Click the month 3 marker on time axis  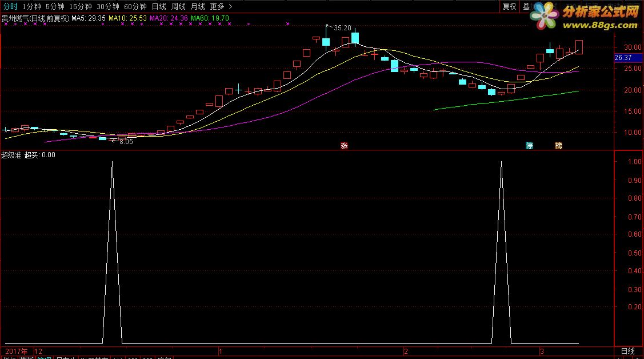542,352
